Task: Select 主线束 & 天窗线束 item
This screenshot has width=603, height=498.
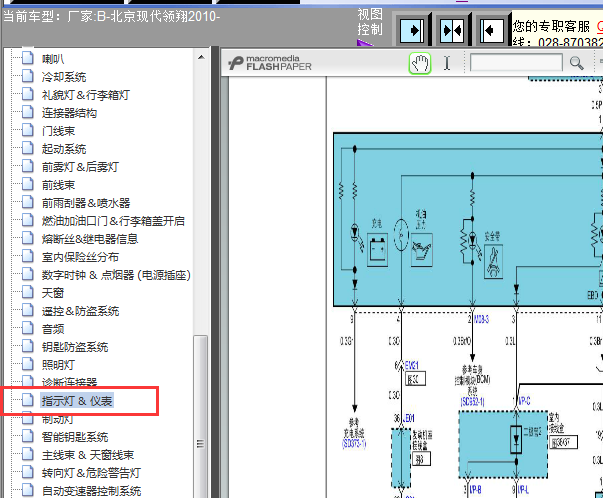Action: click(x=88, y=455)
